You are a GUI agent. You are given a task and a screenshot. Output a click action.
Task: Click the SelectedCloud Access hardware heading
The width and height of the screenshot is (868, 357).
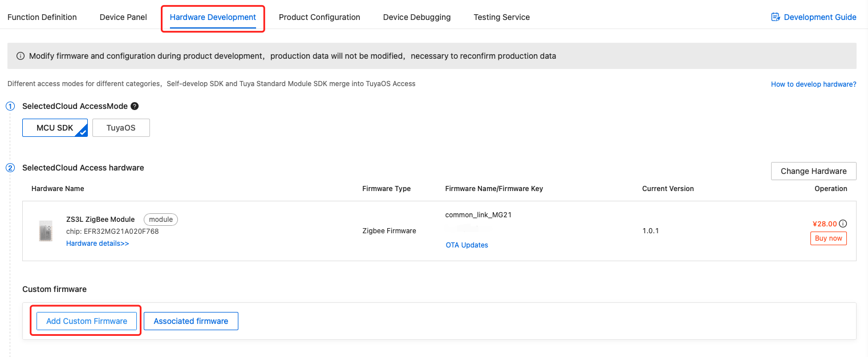tap(83, 168)
